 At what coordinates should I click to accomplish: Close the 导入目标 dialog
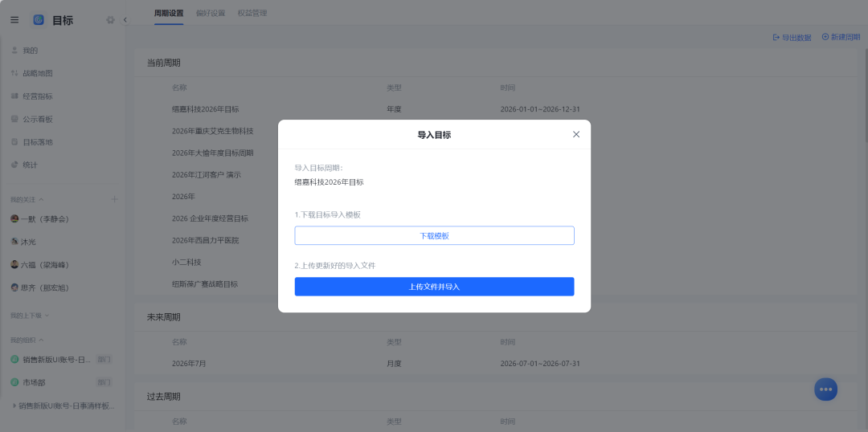[575, 134]
